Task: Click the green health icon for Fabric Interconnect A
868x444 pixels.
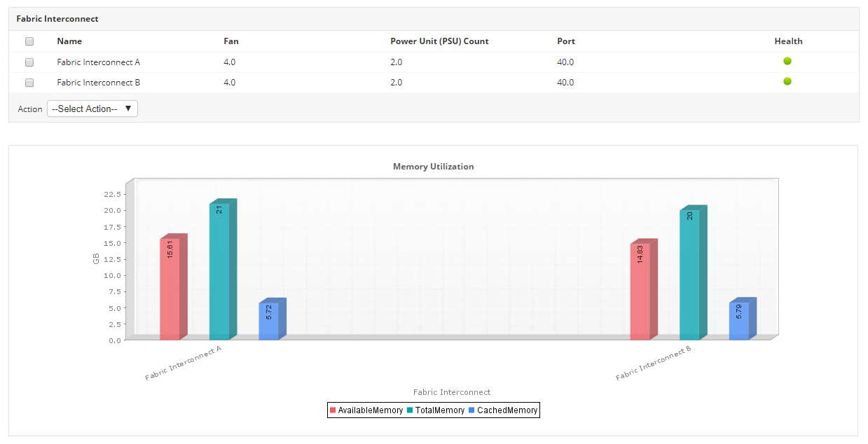Action: 787,62
